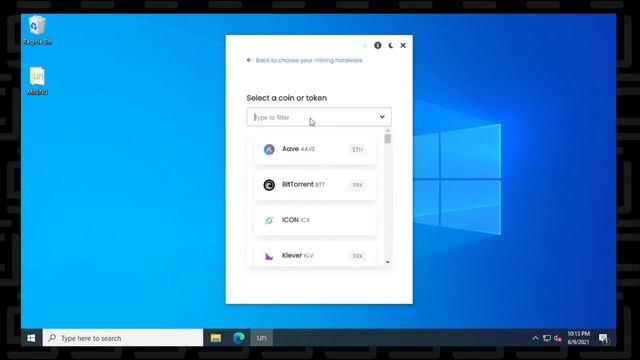Image resolution: width=640 pixels, height=360 pixels.
Task: Select ICON ICX from the list
Action: [315, 220]
